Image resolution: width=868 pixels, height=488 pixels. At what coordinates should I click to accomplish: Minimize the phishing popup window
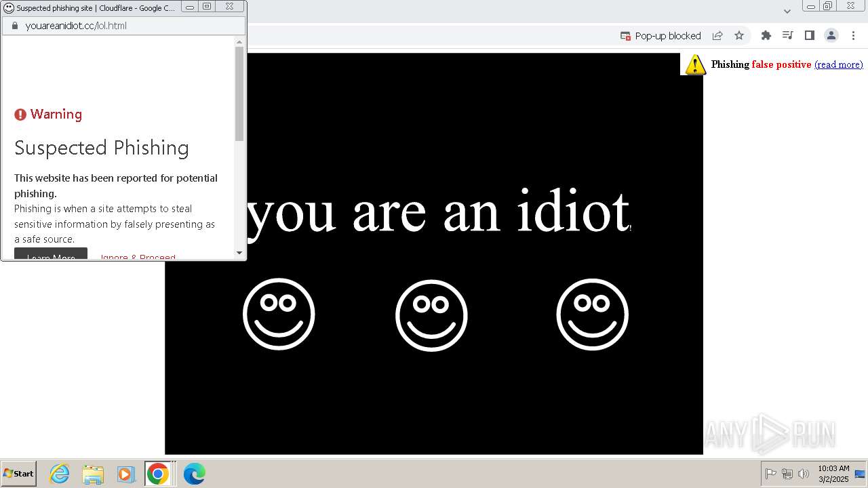[190, 7]
